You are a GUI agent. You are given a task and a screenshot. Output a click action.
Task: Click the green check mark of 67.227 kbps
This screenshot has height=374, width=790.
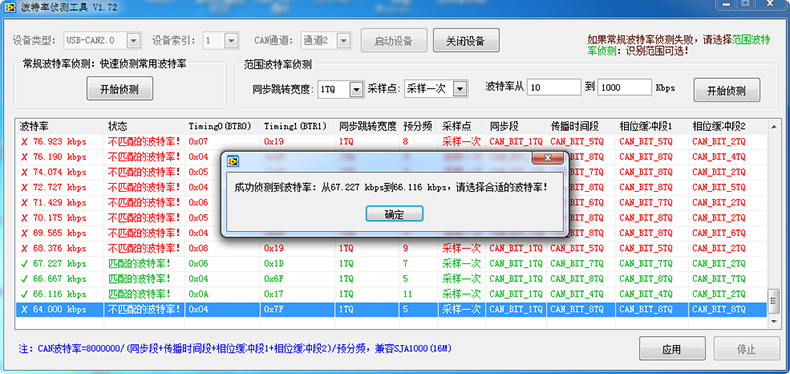[x=24, y=264]
